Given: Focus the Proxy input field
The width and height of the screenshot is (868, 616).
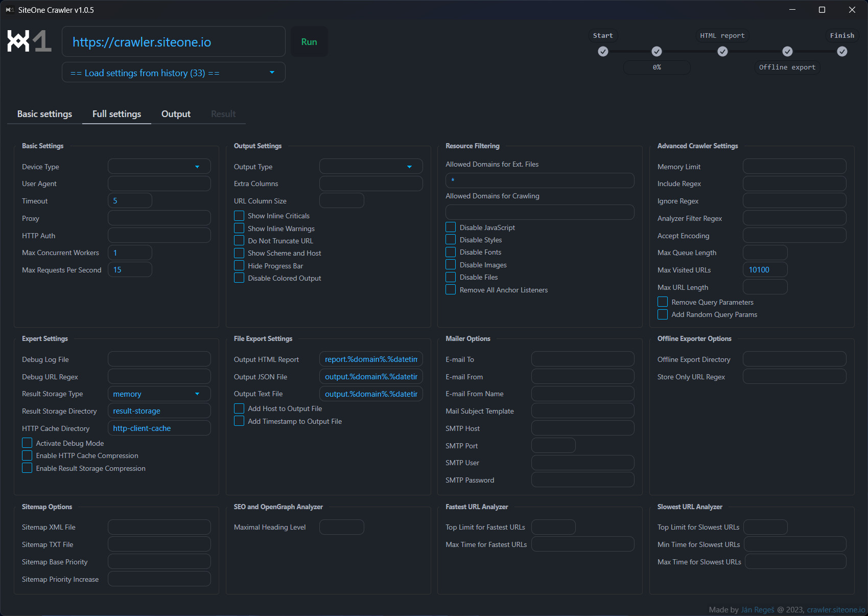Looking at the screenshot, I should click(x=159, y=218).
